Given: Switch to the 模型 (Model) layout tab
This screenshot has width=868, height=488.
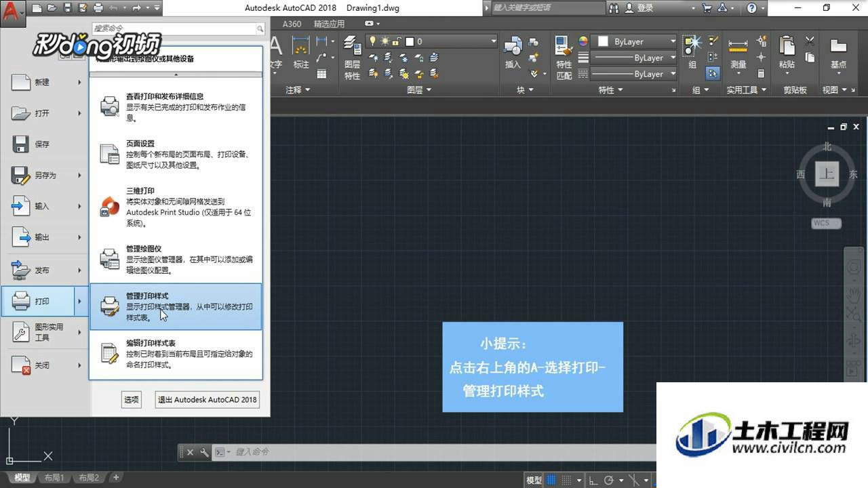Looking at the screenshot, I should click(22, 478).
